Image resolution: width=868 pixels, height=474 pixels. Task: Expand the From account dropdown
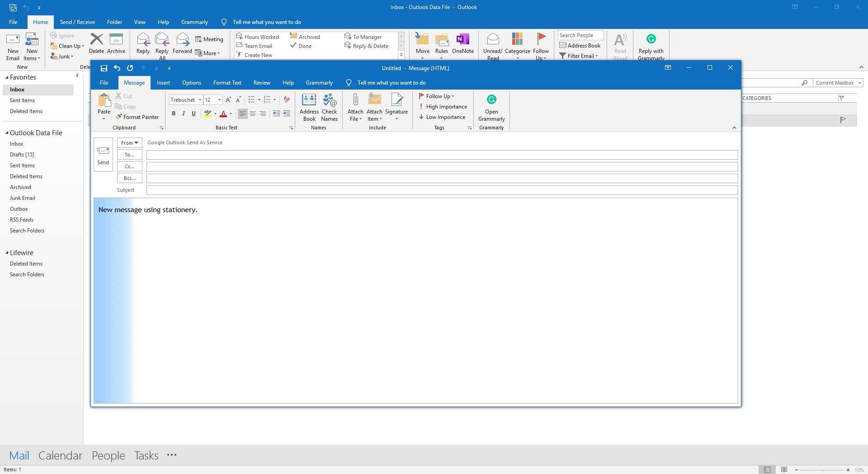[x=130, y=143]
